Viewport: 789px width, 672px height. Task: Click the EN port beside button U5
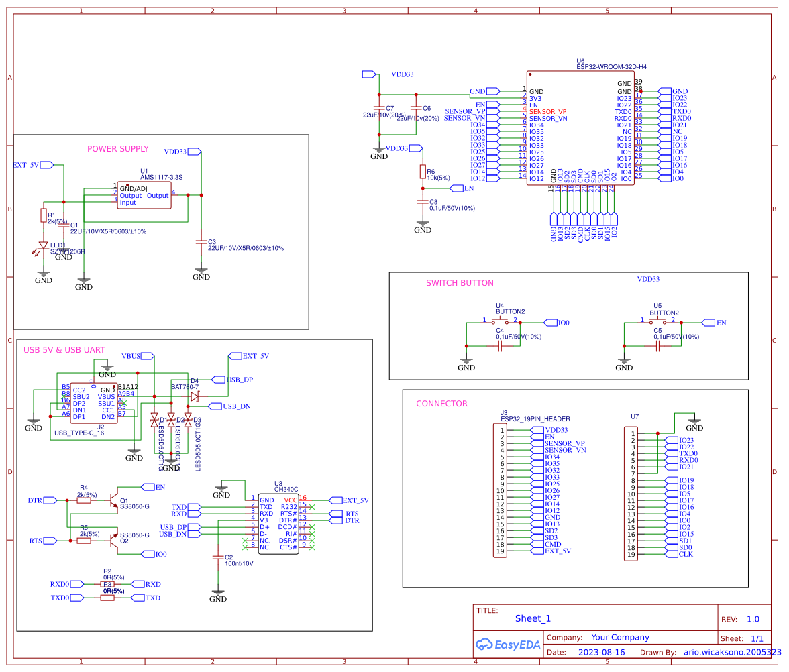point(708,323)
